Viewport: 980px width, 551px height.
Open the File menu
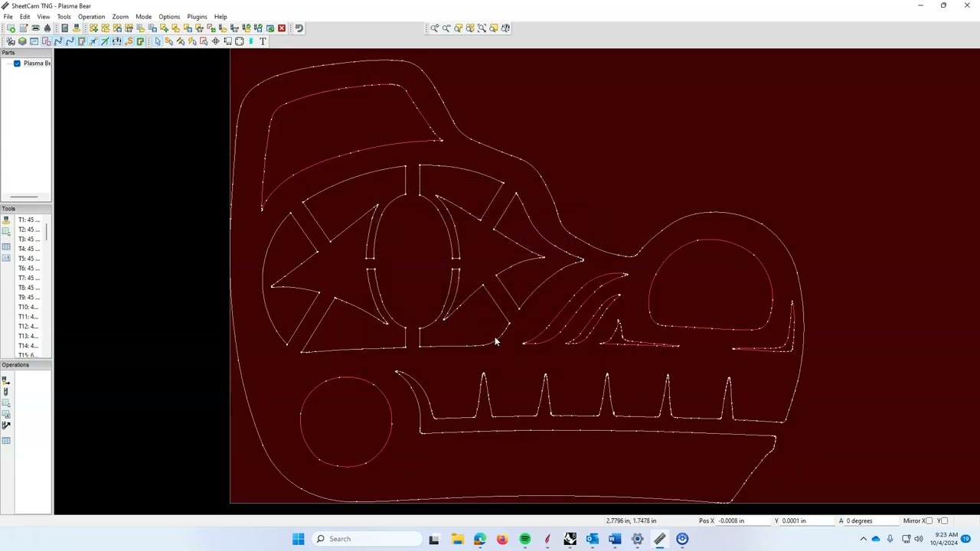(8, 16)
